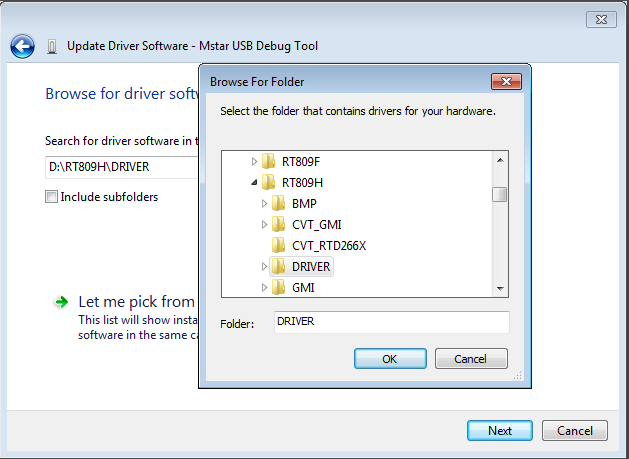629x459 pixels.
Task: Click the folder tree scroll down arrow
Action: point(500,288)
